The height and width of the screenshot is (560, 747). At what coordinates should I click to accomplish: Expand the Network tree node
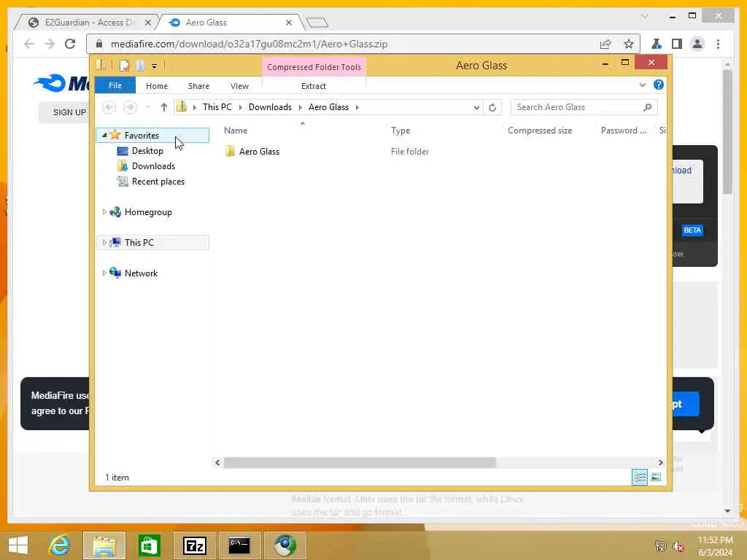click(104, 273)
